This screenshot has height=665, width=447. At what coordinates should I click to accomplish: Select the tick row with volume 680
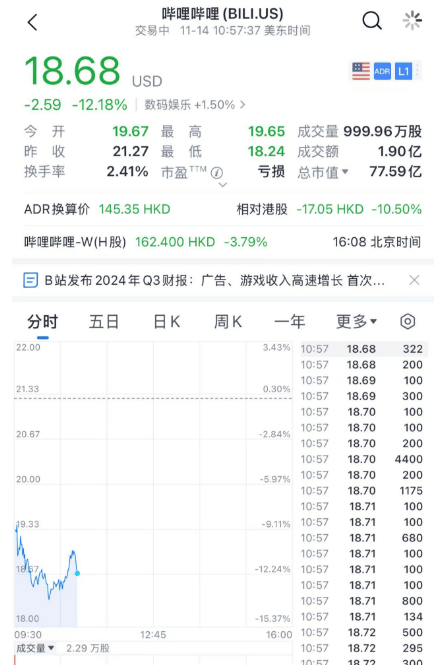[364, 538]
